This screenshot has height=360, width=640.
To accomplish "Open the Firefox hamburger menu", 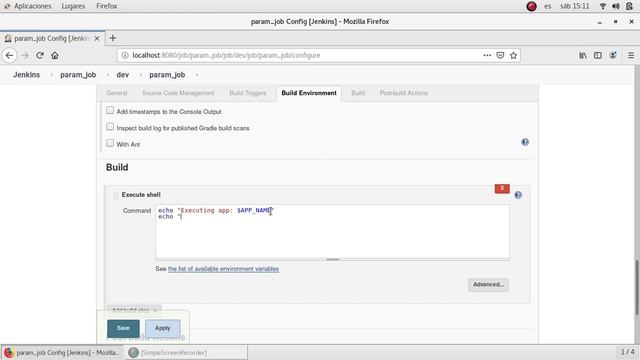I will pyautogui.click(x=631, y=55).
